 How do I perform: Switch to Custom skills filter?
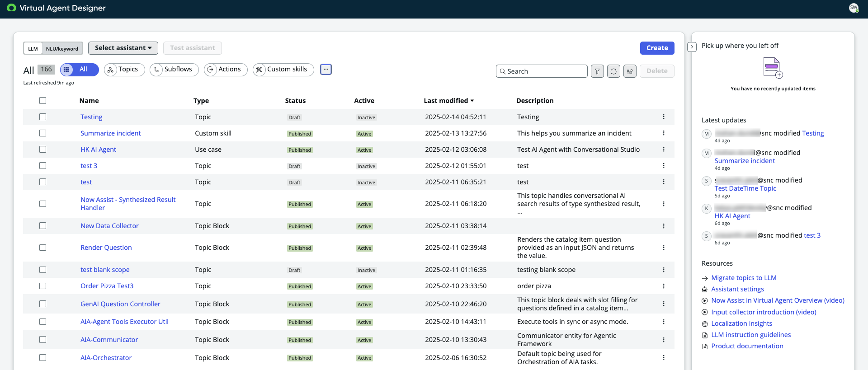tap(283, 70)
